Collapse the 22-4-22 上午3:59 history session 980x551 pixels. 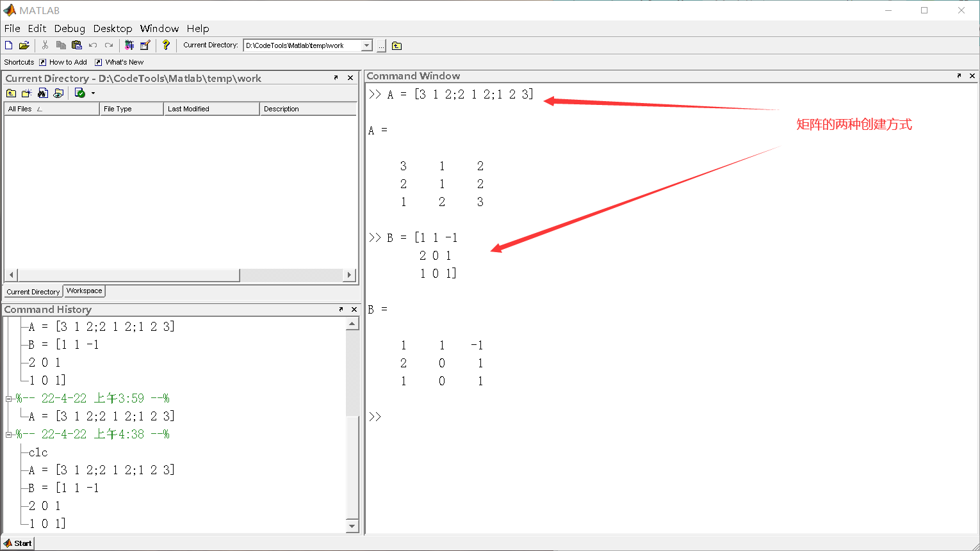(9, 399)
